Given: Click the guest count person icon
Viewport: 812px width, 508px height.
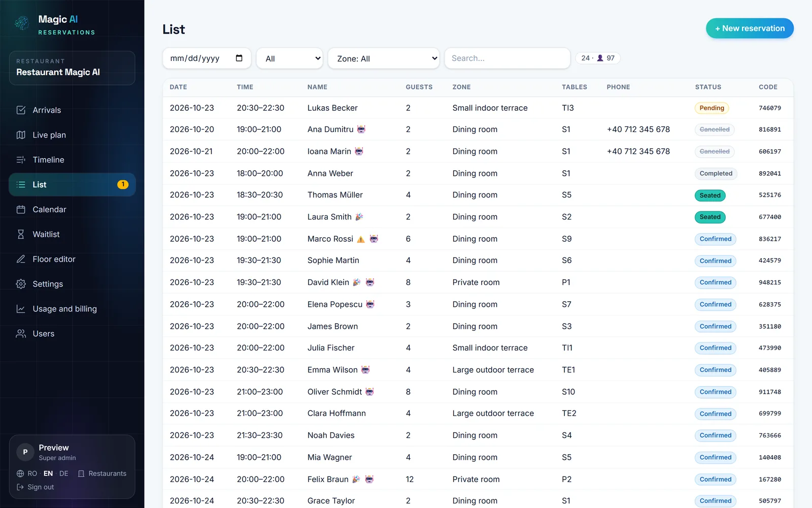Looking at the screenshot, I should pos(600,58).
